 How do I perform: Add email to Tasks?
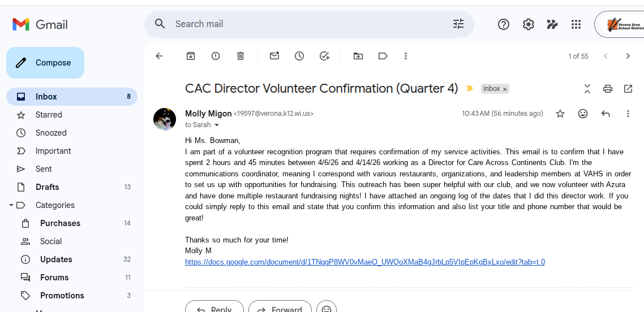324,56
